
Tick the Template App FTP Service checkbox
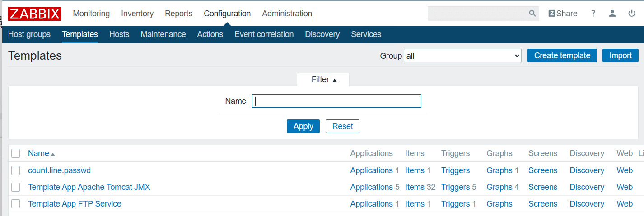point(16,204)
